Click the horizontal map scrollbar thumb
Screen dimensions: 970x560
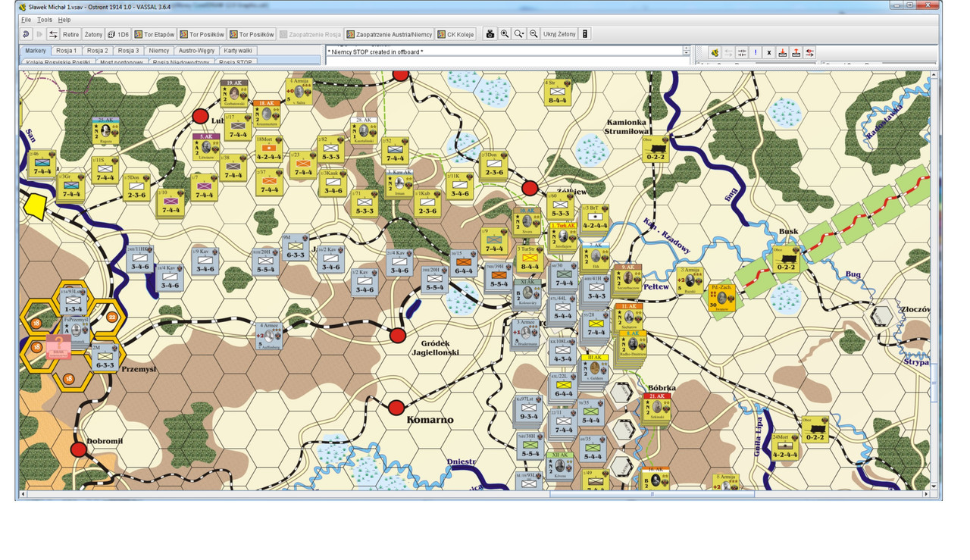tap(652, 494)
